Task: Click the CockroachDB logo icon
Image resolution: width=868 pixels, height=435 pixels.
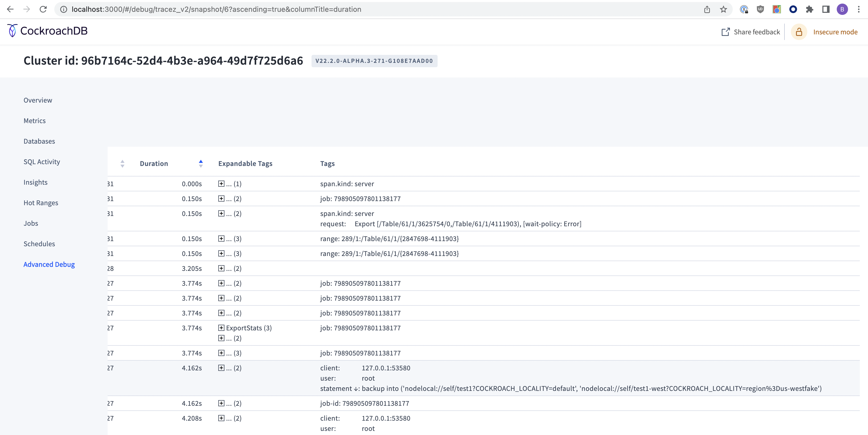Action: 12,31
